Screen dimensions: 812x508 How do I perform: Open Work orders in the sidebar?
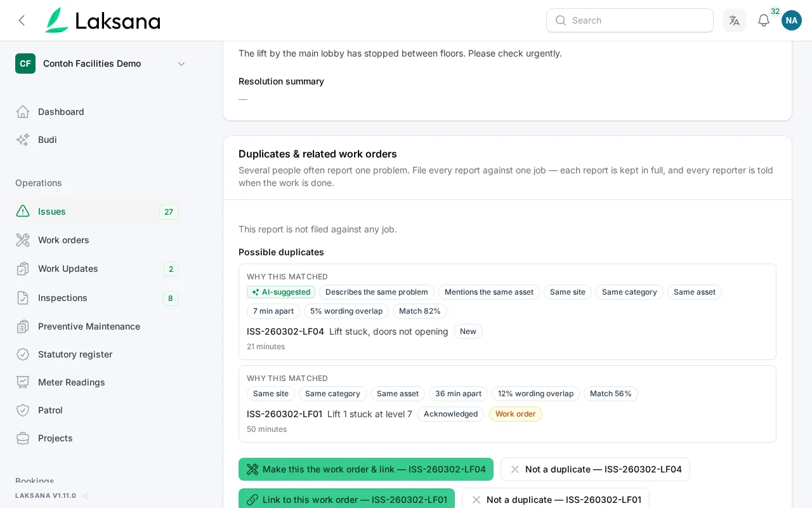(96, 240)
